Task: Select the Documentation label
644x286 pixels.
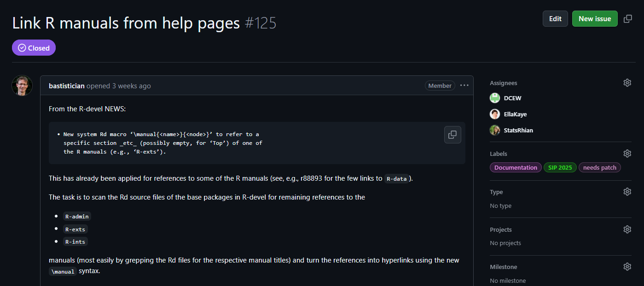Action: pos(515,167)
